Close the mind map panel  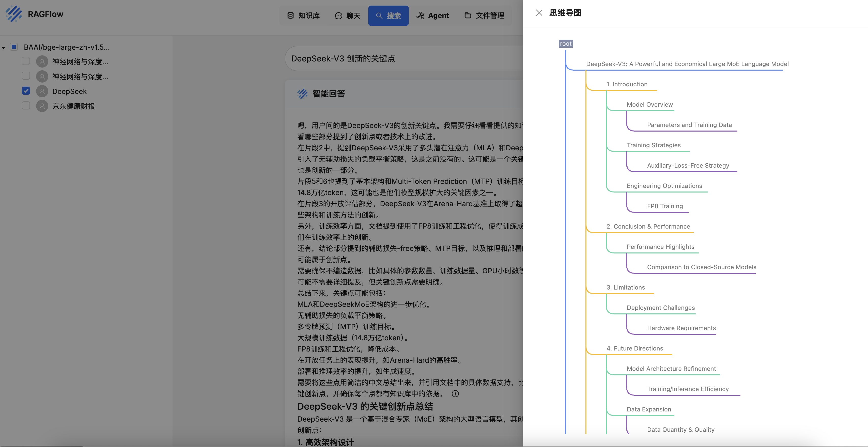point(539,13)
